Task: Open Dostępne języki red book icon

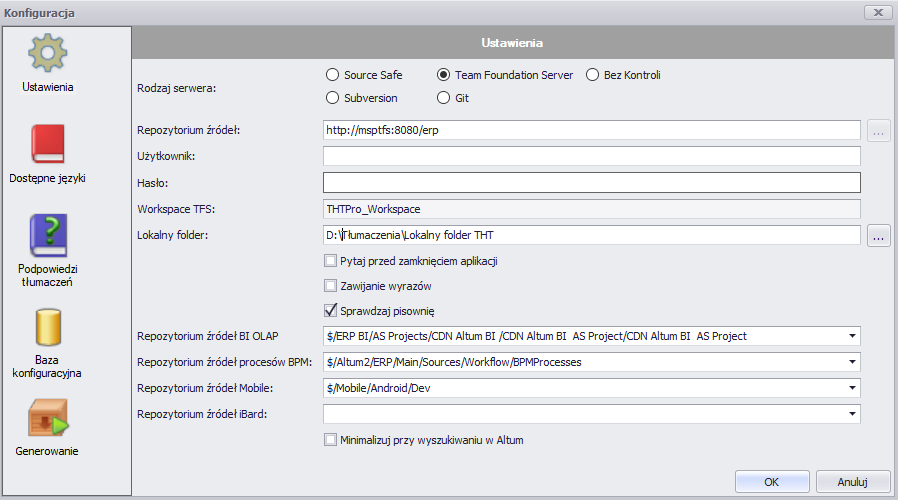Action: 48,144
